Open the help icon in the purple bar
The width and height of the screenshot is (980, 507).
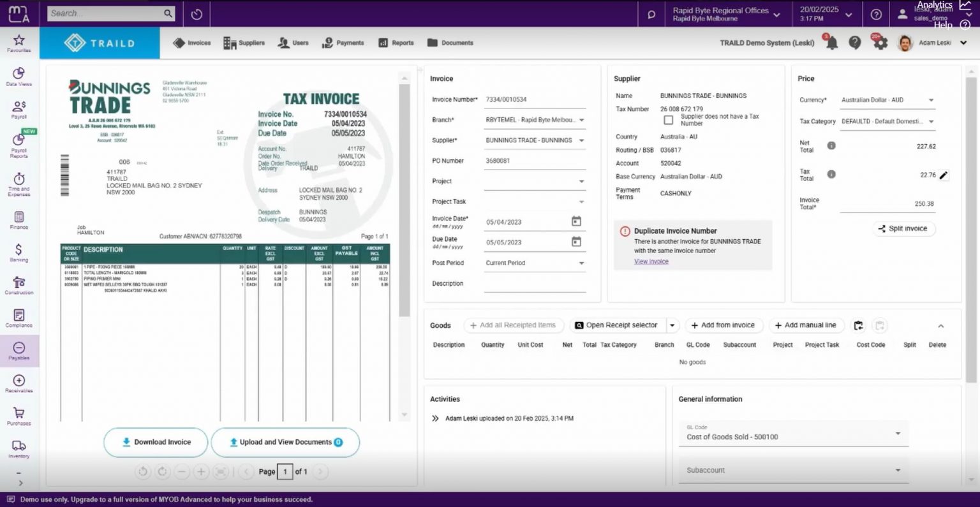[877, 14]
